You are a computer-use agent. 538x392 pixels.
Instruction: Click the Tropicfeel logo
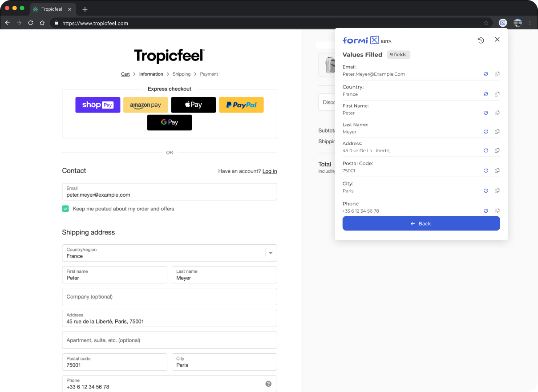[x=170, y=56]
